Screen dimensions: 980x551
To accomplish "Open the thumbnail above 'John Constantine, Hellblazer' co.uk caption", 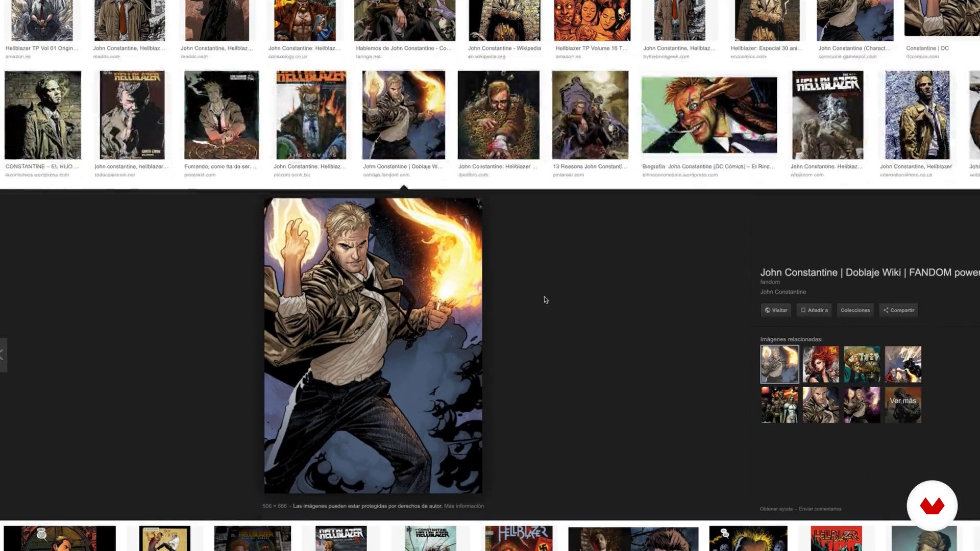I will pos(917,115).
